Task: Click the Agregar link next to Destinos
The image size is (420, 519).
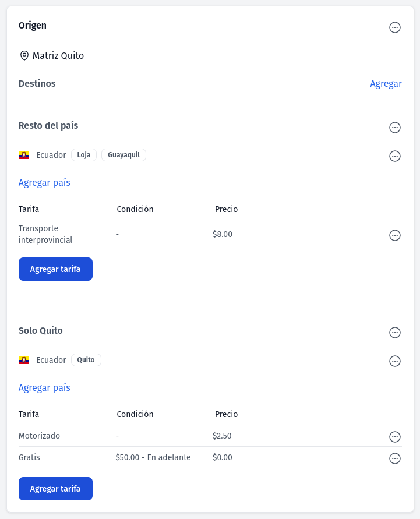Action: pos(386,84)
